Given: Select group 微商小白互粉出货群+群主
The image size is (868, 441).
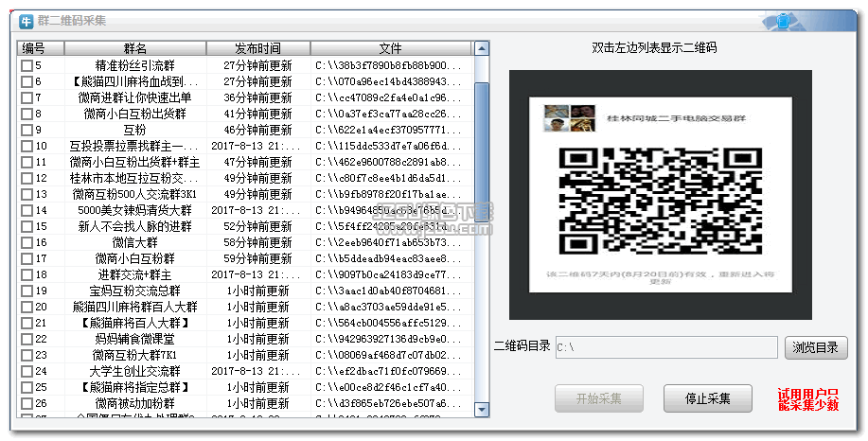Looking at the screenshot, I should [135, 162].
